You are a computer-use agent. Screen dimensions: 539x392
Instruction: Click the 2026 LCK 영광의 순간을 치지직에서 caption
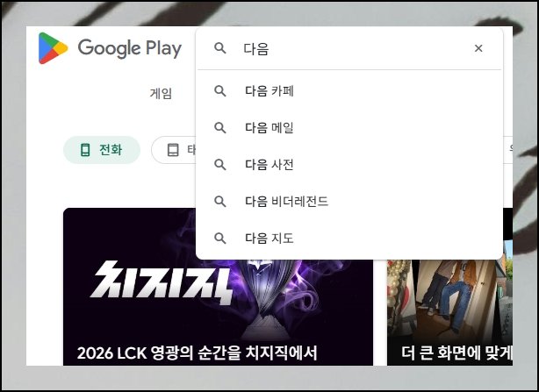[x=197, y=353]
